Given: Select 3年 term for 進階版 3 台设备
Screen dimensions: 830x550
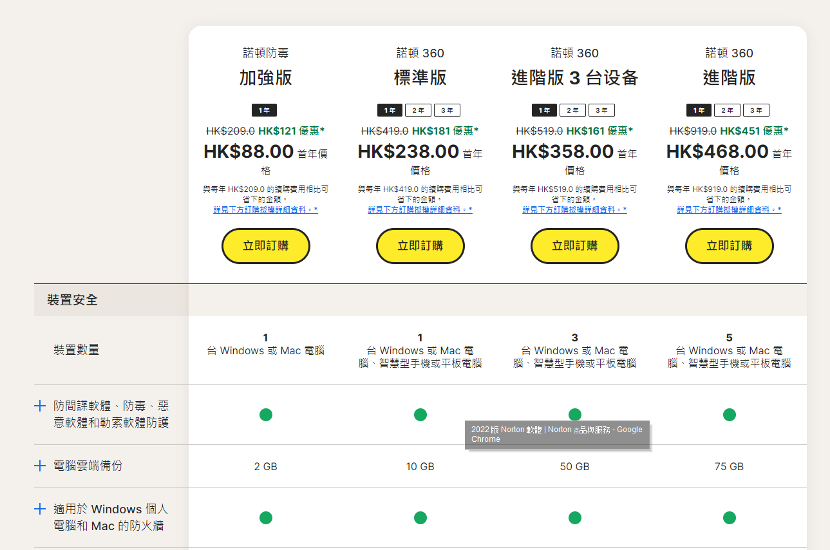Looking at the screenshot, I should pos(602,110).
